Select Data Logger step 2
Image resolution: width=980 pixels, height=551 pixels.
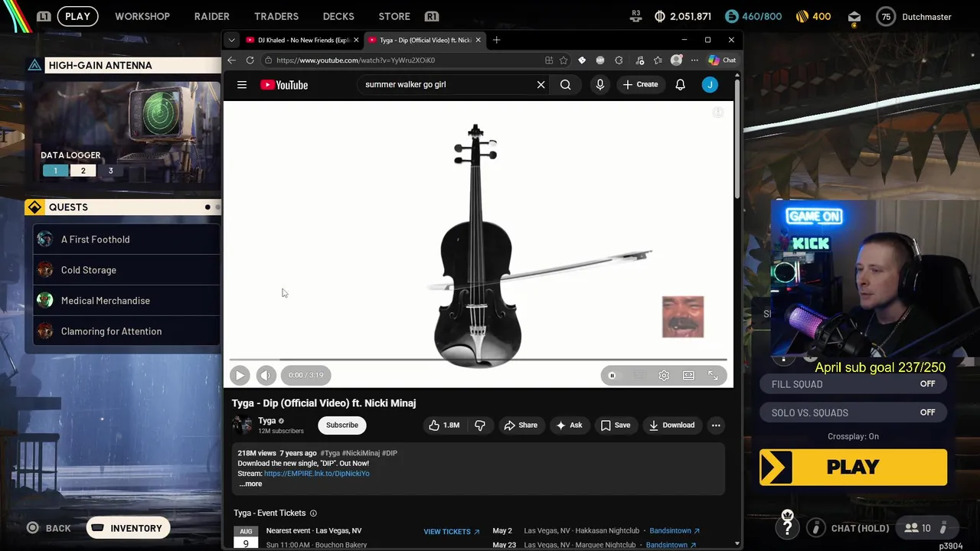click(x=83, y=171)
